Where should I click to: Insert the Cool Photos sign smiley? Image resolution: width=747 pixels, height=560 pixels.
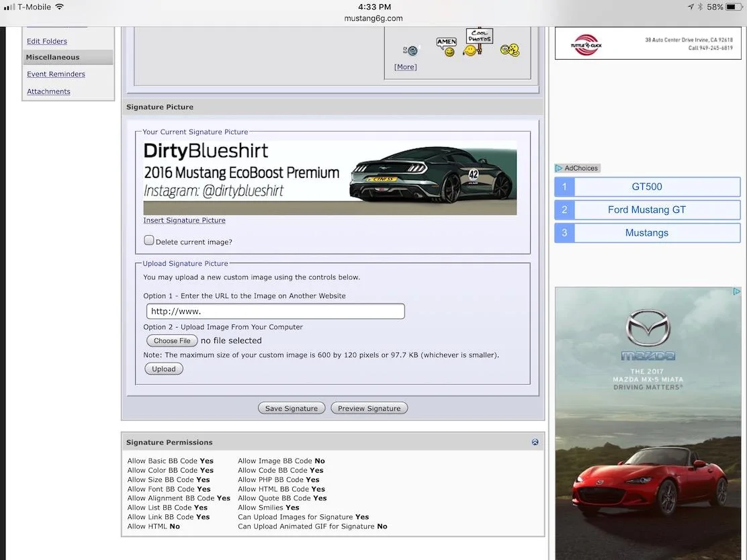pyautogui.click(x=478, y=42)
